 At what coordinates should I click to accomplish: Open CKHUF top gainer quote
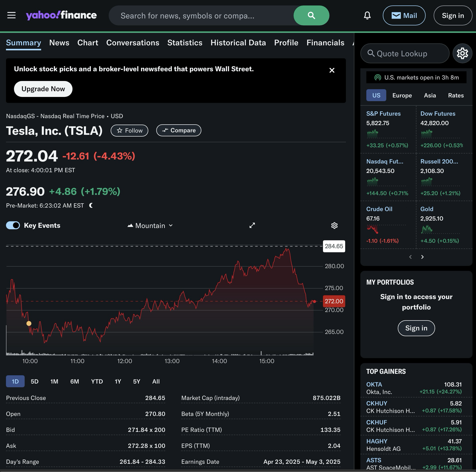[377, 422]
